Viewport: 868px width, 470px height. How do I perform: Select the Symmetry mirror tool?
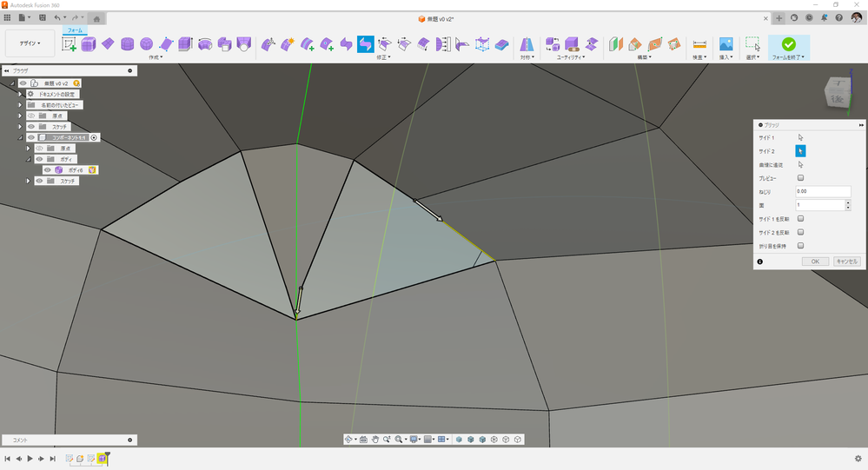pos(527,44)
